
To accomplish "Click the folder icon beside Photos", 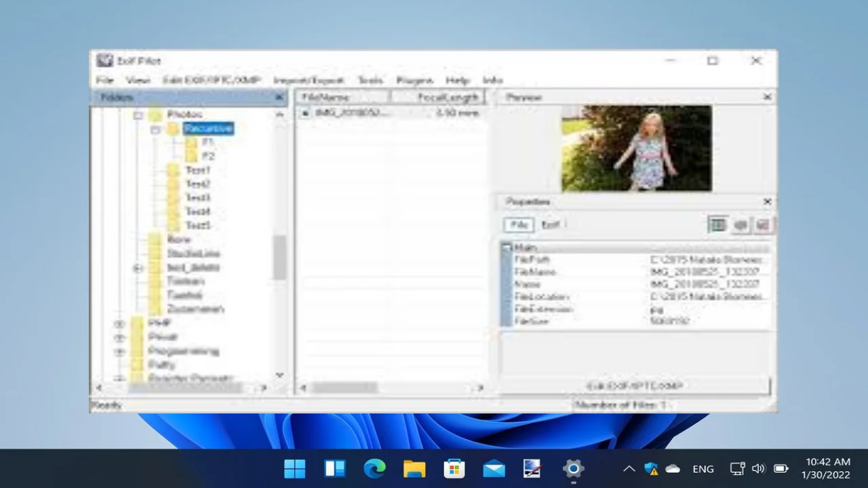I will [x=155, y=115].
